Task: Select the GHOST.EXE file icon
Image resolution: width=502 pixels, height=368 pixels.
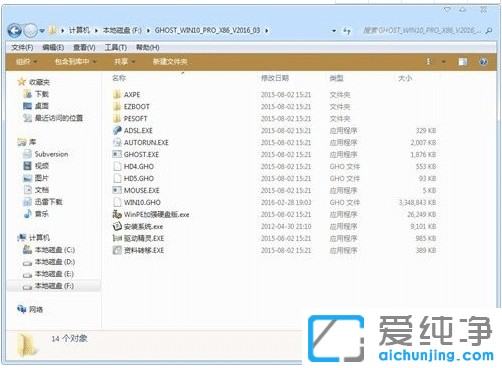Action: (x=117, y=154)
